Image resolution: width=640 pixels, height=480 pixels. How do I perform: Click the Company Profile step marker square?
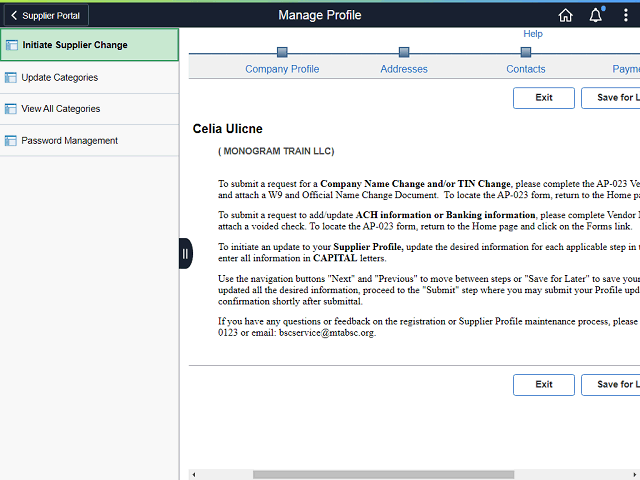[282, 52]
